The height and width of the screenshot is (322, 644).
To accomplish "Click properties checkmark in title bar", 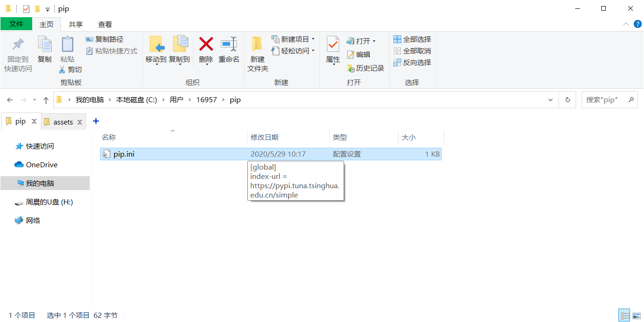I will pyautogui.click(x=26, y=9).
